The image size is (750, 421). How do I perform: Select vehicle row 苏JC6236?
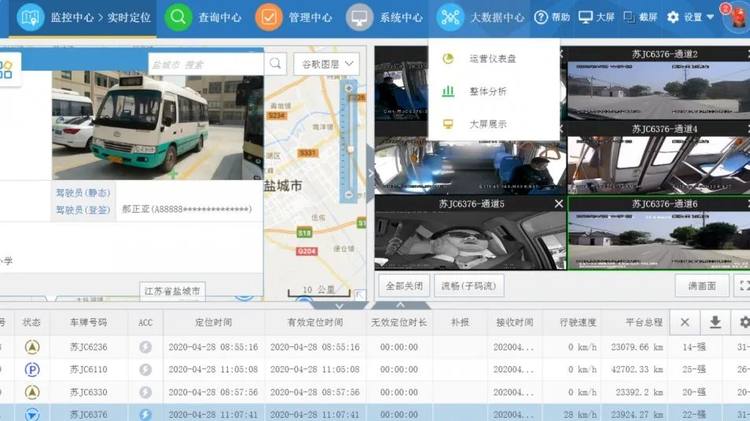375,347
